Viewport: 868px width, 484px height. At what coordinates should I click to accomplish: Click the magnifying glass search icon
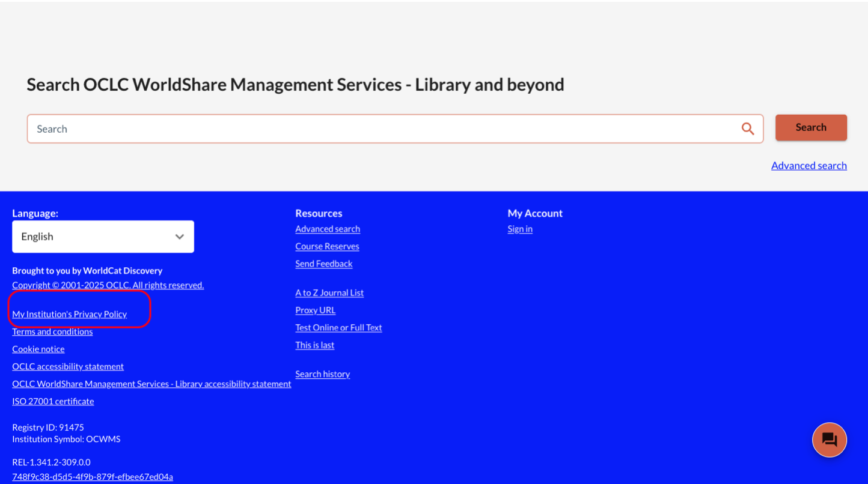click(x=747, y=129)
